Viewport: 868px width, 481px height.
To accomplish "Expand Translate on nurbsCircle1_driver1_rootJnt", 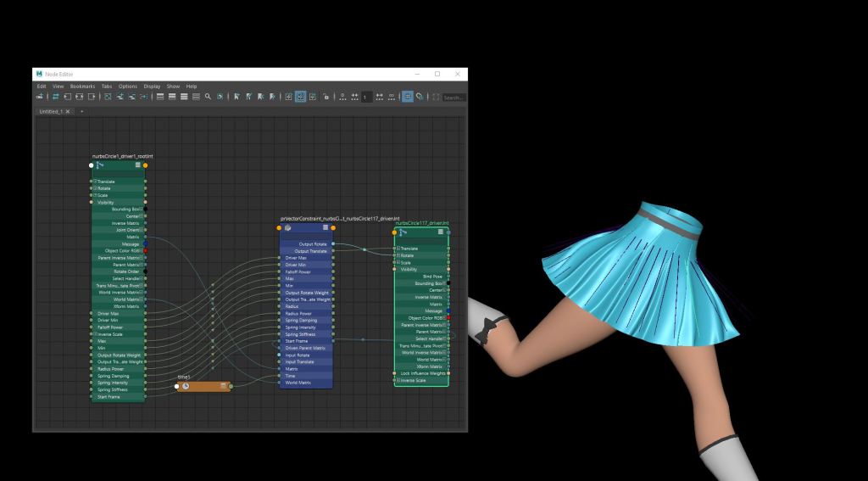I will pos(95,182).
